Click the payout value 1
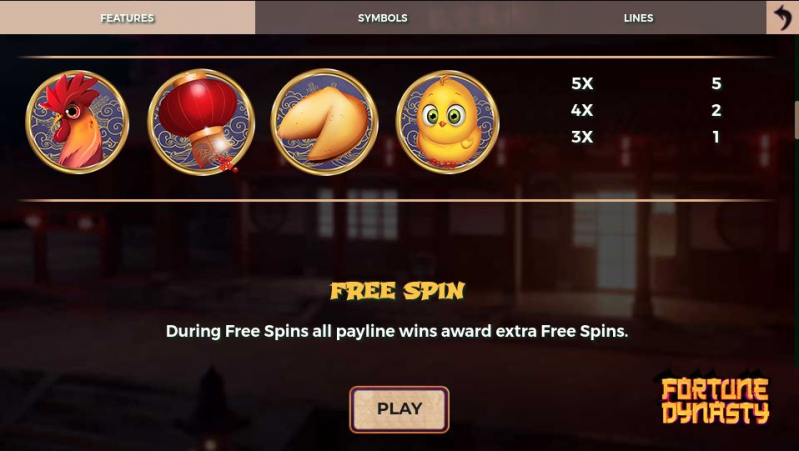The height and width of the screenshot is (451, 799). click(716, 137)
